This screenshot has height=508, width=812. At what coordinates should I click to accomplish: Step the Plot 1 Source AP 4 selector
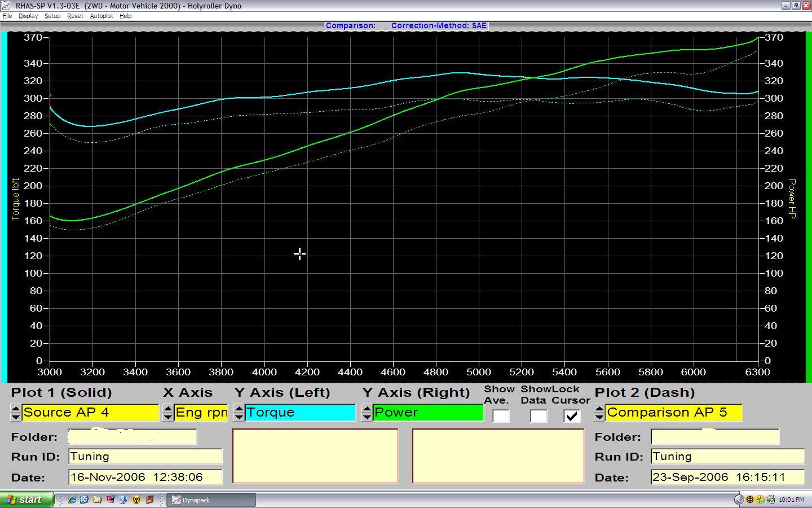pyautogui.click(x=16, y=413)
